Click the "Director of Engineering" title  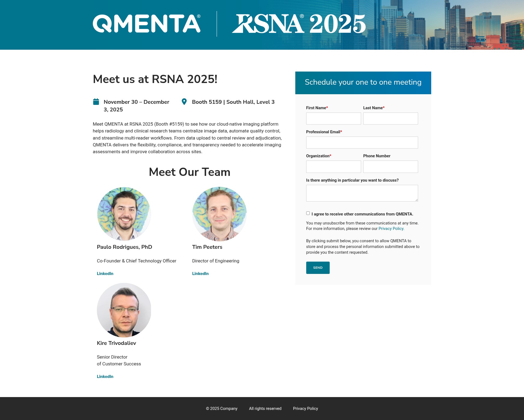pyautogui.click(x=216, y=261)
